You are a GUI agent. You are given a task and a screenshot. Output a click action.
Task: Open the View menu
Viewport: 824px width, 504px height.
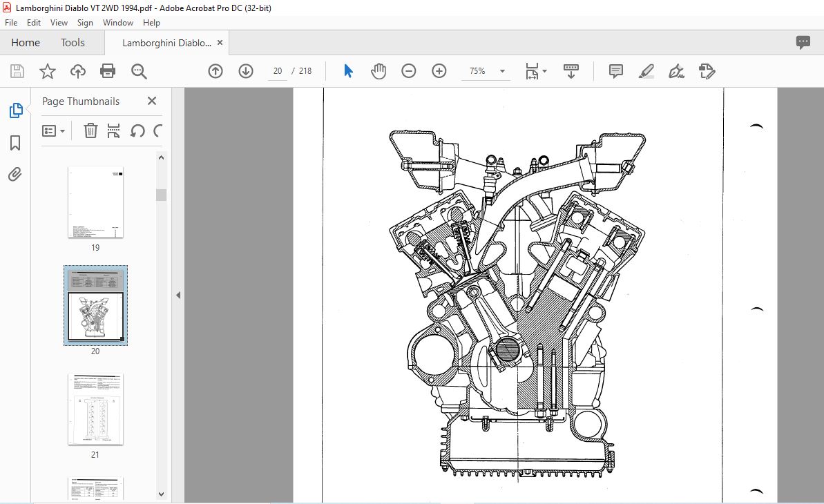[x=59, y=23]
